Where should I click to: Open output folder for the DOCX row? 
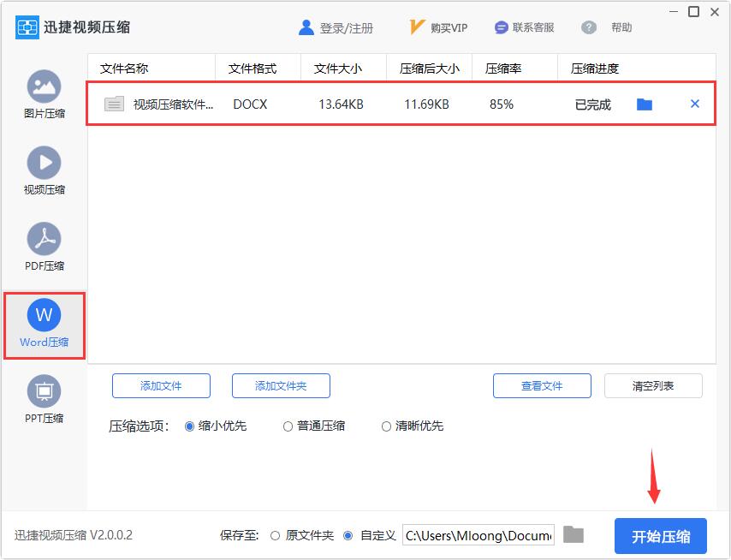[645, 104]
